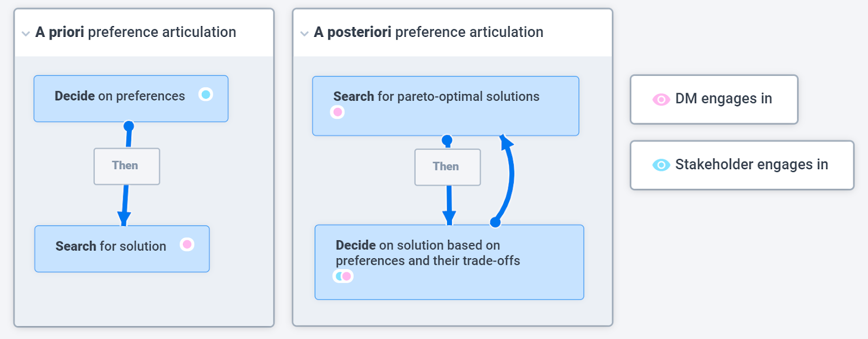This screenshot has width=868, height=339.
Task: Click the two-color dot on Decide on solution card
Action: [343, 276]
